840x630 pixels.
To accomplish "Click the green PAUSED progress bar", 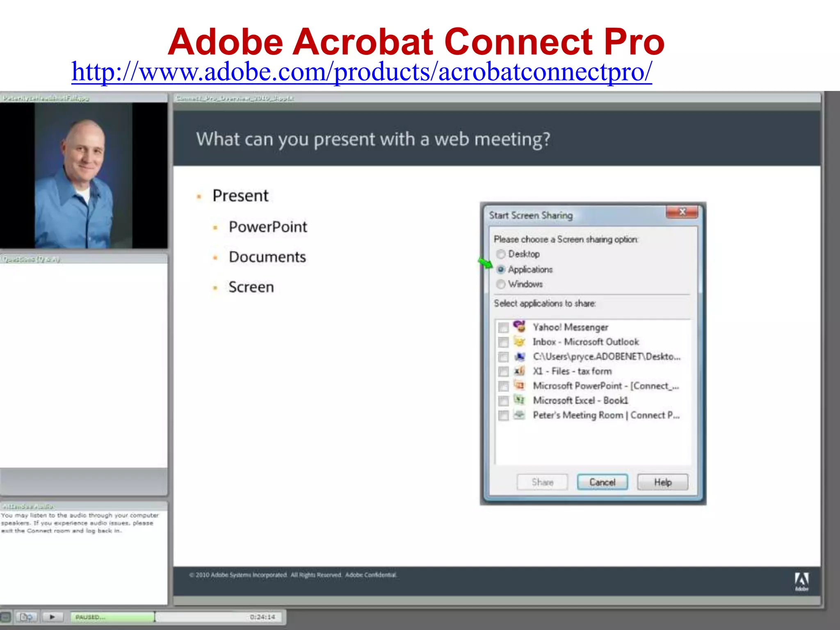I will [x=112, y=617].
